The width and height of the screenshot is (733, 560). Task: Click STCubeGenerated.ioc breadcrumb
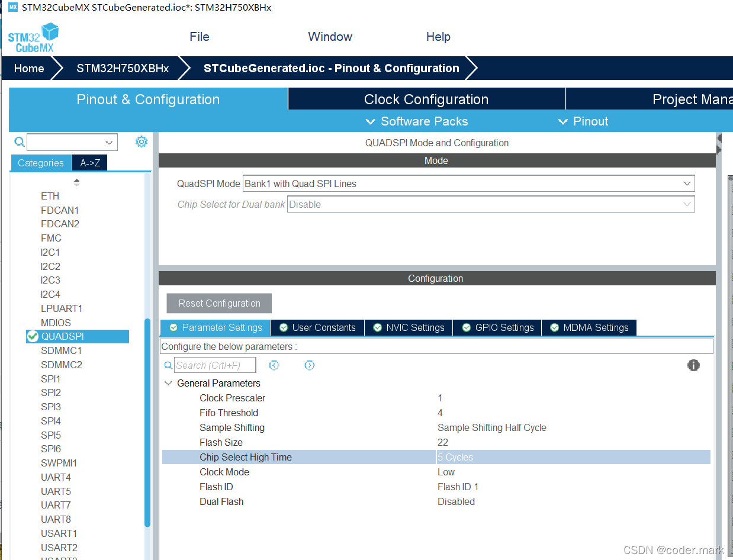point(332,68)
